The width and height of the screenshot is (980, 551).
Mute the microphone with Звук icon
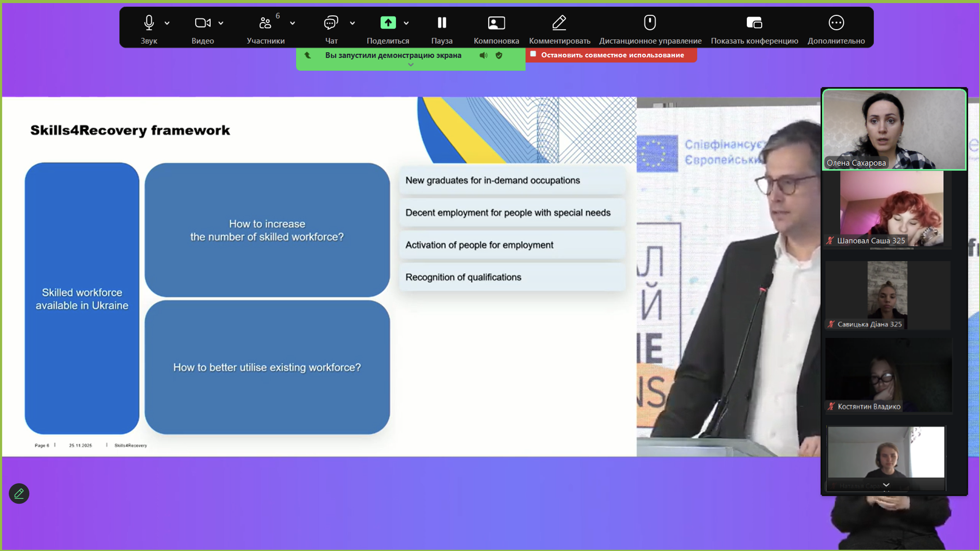click(x=149, y=23)
